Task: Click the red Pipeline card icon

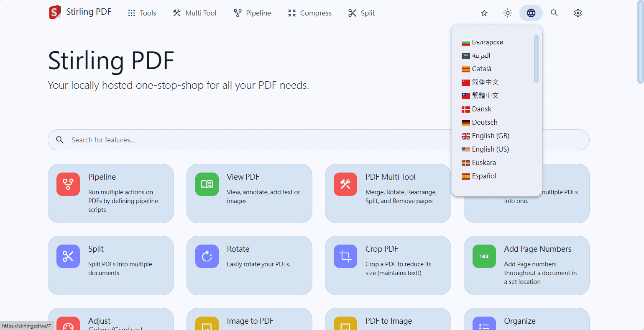Action: coord(68,184)
